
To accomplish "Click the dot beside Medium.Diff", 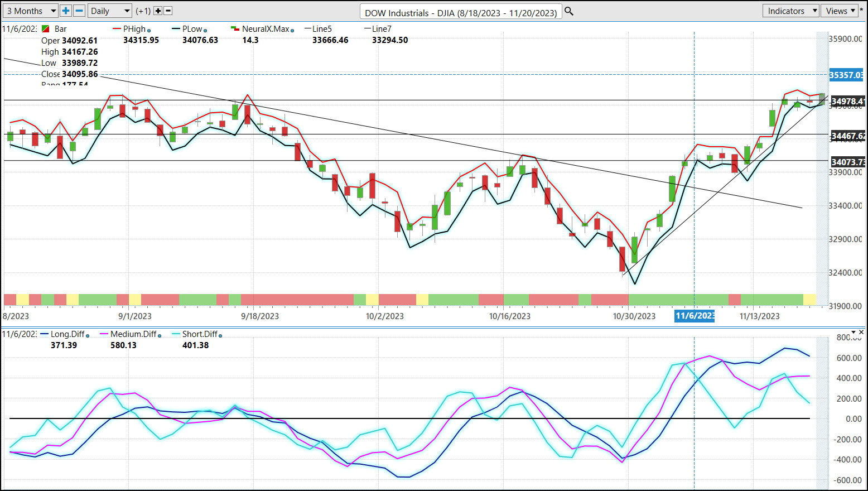I will (x=160, y=336).
